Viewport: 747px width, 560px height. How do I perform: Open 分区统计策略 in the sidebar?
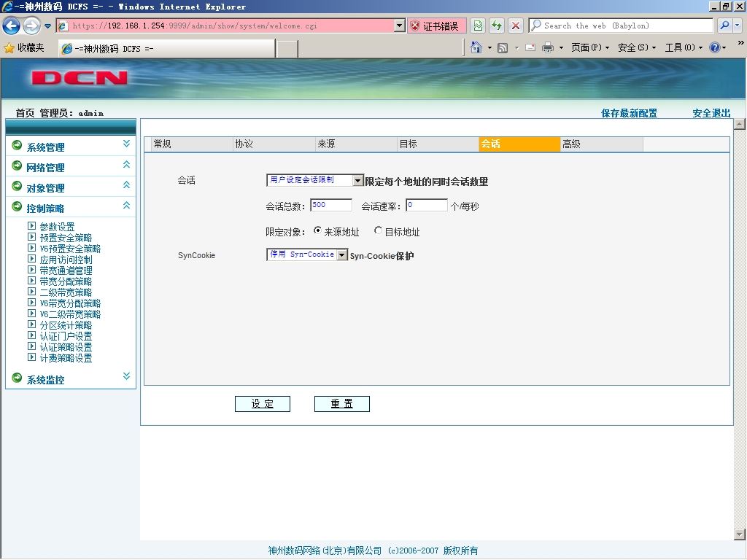click(x=66, y=325)
